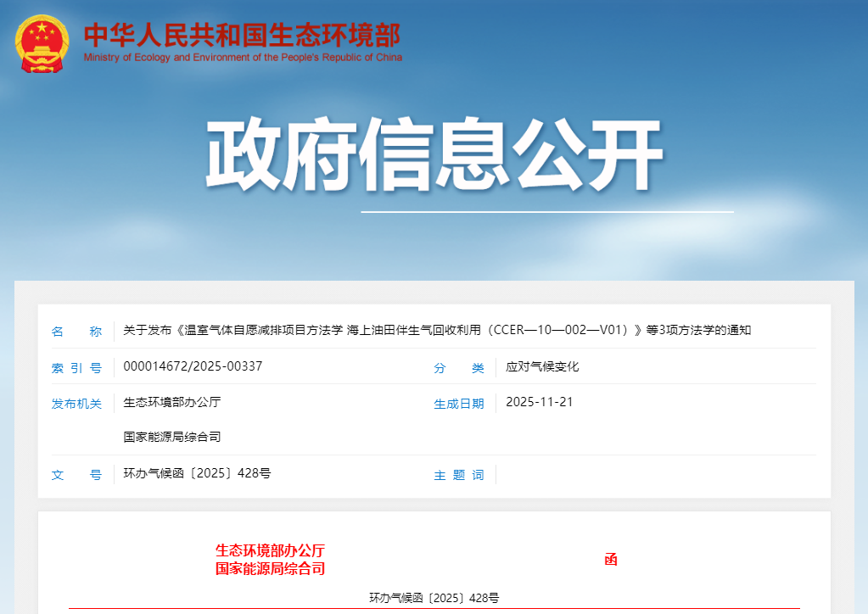Open the 中华人民共和国生态环境部 header title
This screenshot has height=614, width=868.
242,35
